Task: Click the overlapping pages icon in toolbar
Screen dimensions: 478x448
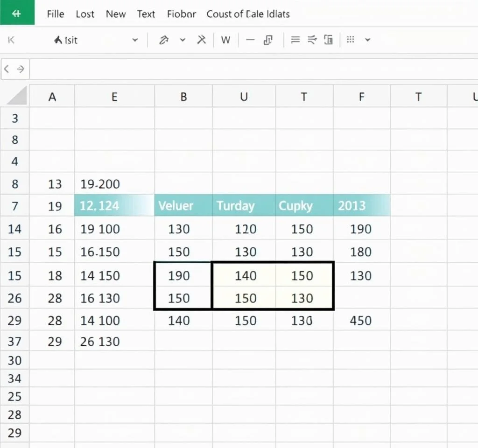Action: 268,40
